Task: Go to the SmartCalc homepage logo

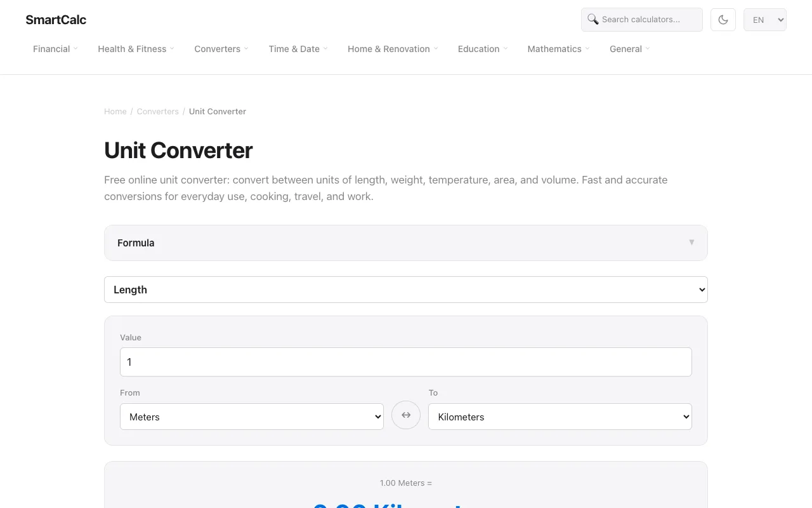Action: point(56,20)
